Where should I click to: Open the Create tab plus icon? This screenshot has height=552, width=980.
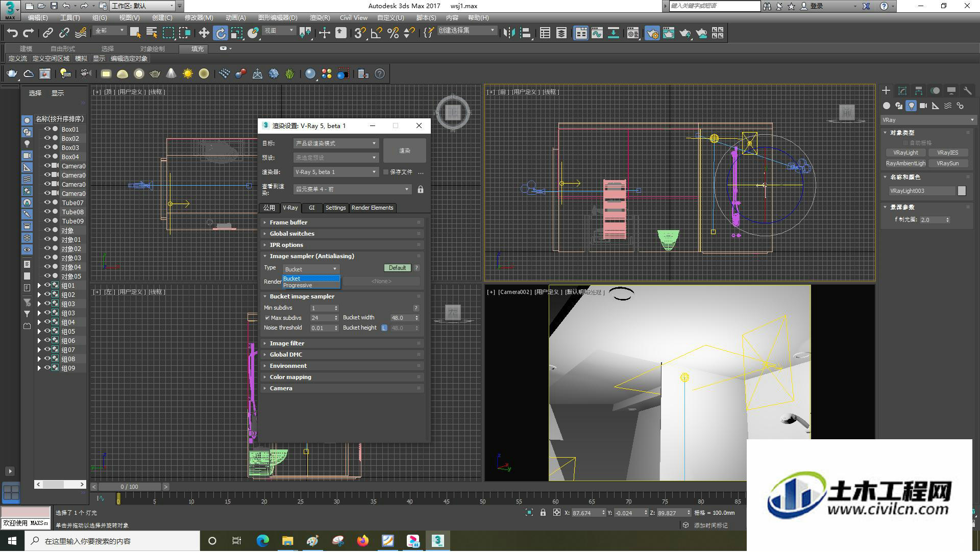coord(886,90)
